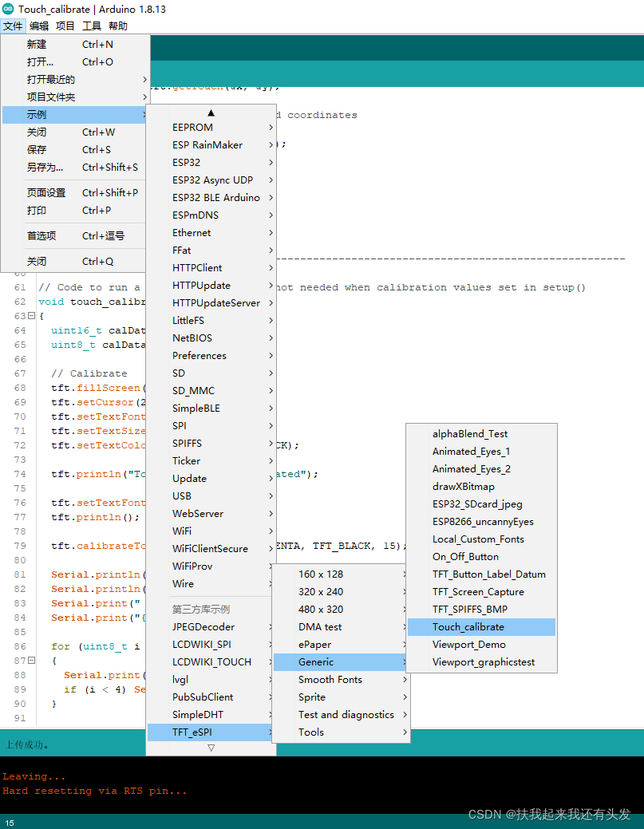Open SPIFFS examples

pyautogui.click(x=211, y=443)
